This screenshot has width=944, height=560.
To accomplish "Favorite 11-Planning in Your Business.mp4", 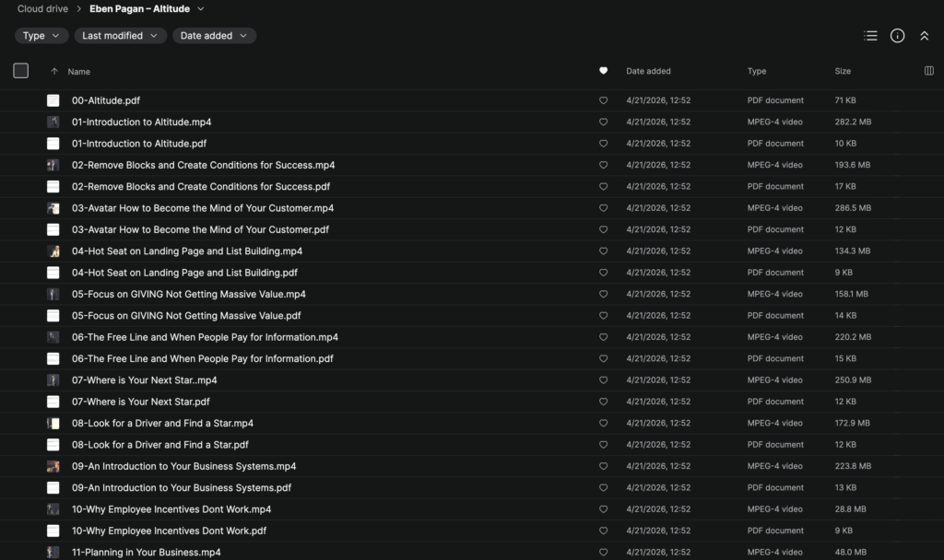I will coord(603,553).
